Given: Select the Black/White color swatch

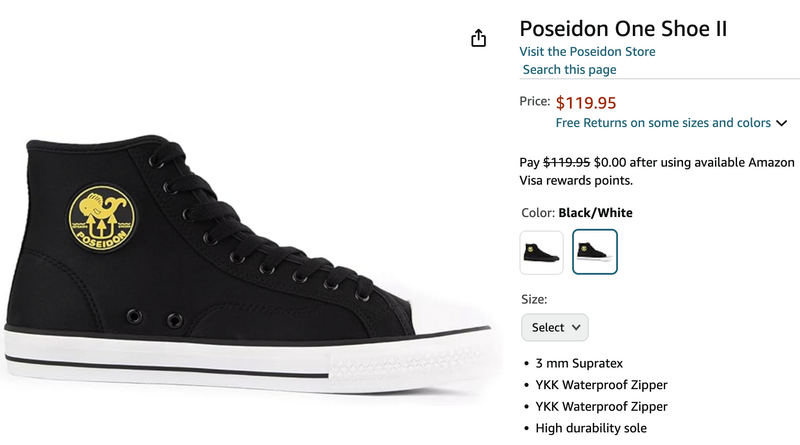Looking at the screenshot, I should click(595, 252).
